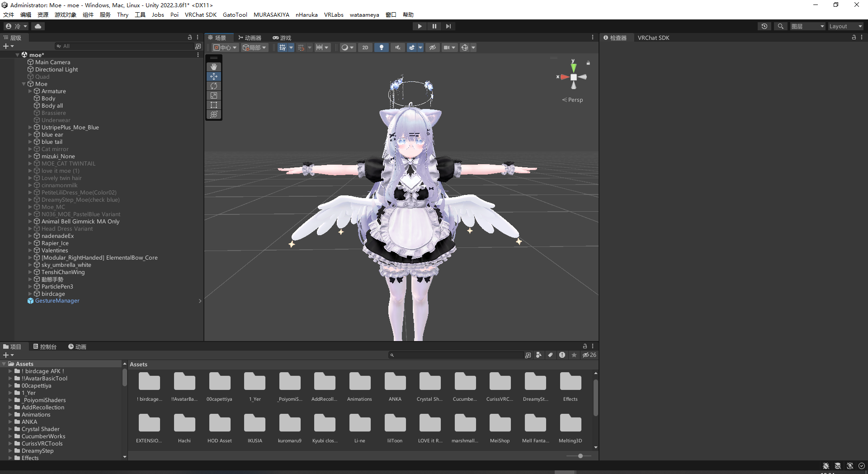Click the project search field

pyautogui.click(x=457, y=355)
